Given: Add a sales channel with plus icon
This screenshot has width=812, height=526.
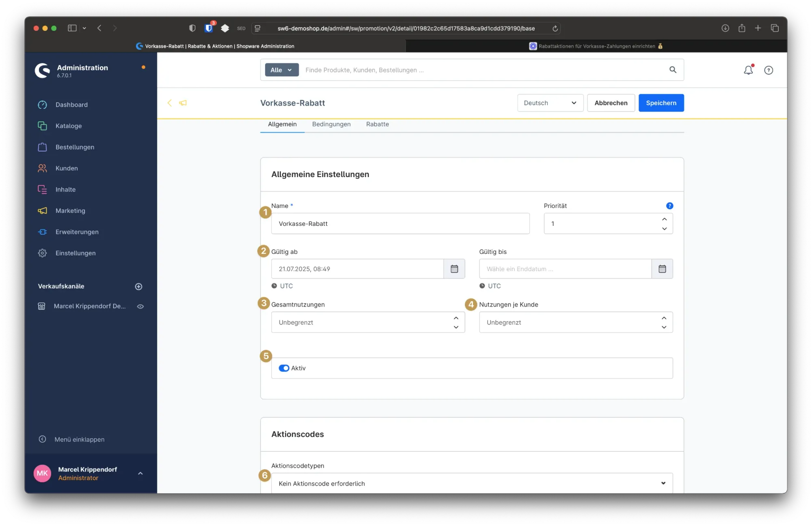Looking at the screenshot, I should coord(138,286).
